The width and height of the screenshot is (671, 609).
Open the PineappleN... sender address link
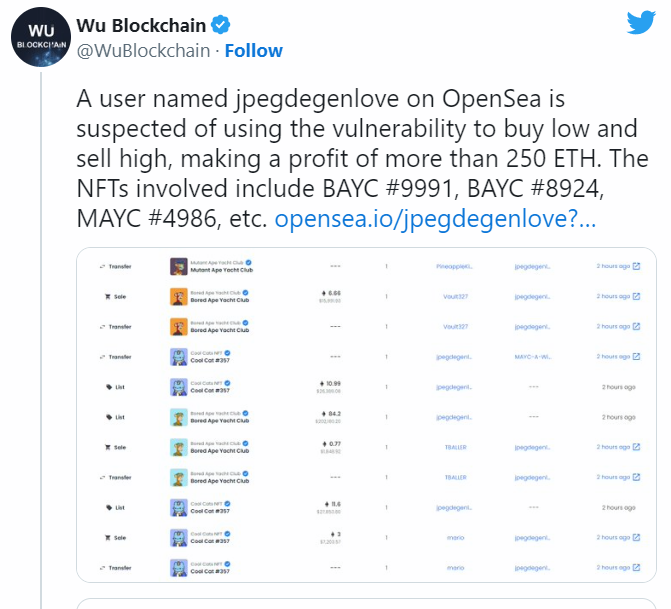click(x=455, y=267)
